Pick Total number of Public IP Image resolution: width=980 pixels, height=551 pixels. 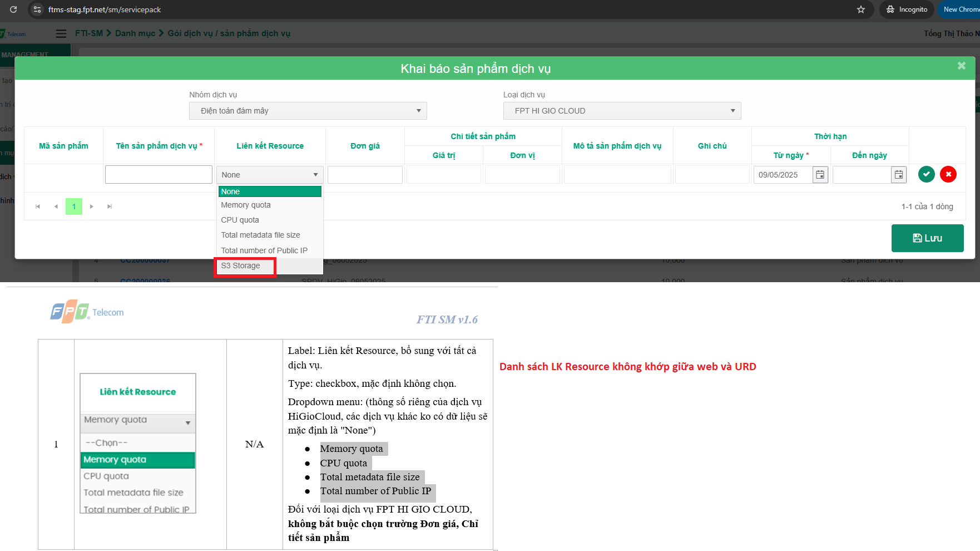(x=264, y=250)
